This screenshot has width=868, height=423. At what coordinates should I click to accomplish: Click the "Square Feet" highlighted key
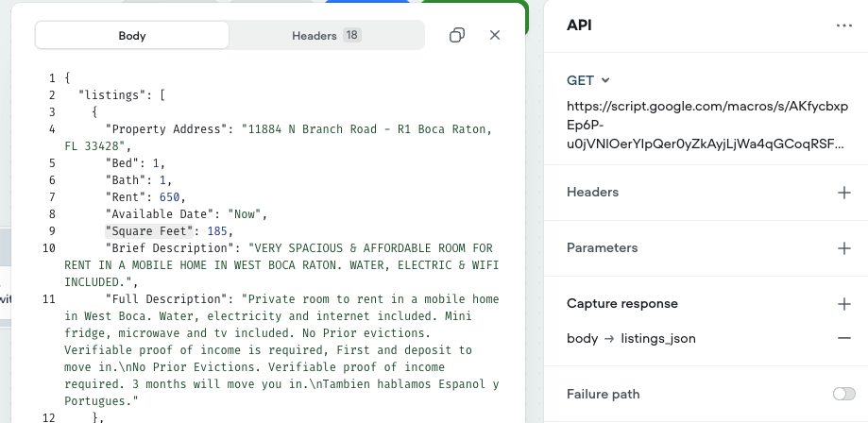(x=149, y=231)
